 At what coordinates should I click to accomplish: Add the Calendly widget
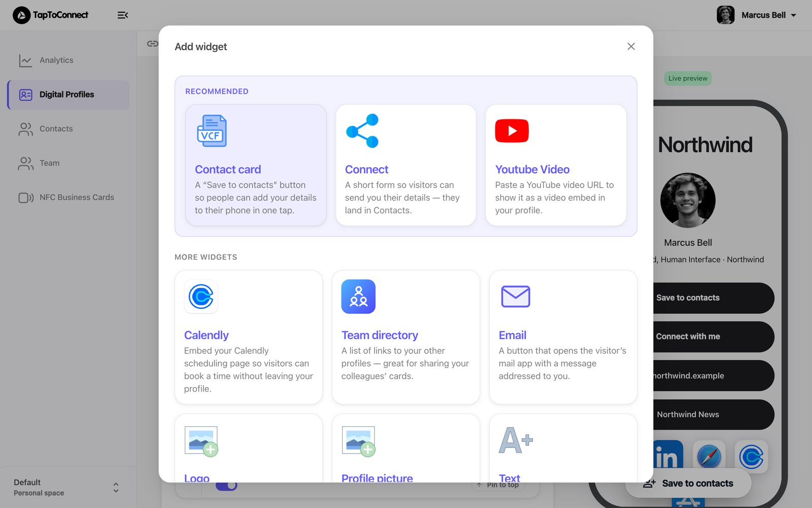[x=249, y=337]
